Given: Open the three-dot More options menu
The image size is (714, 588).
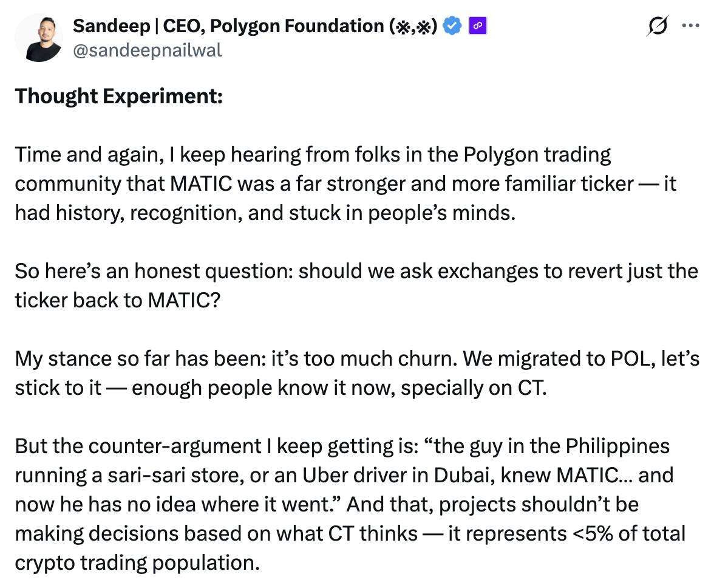Looking at the screenshot, I should point(690,26).
